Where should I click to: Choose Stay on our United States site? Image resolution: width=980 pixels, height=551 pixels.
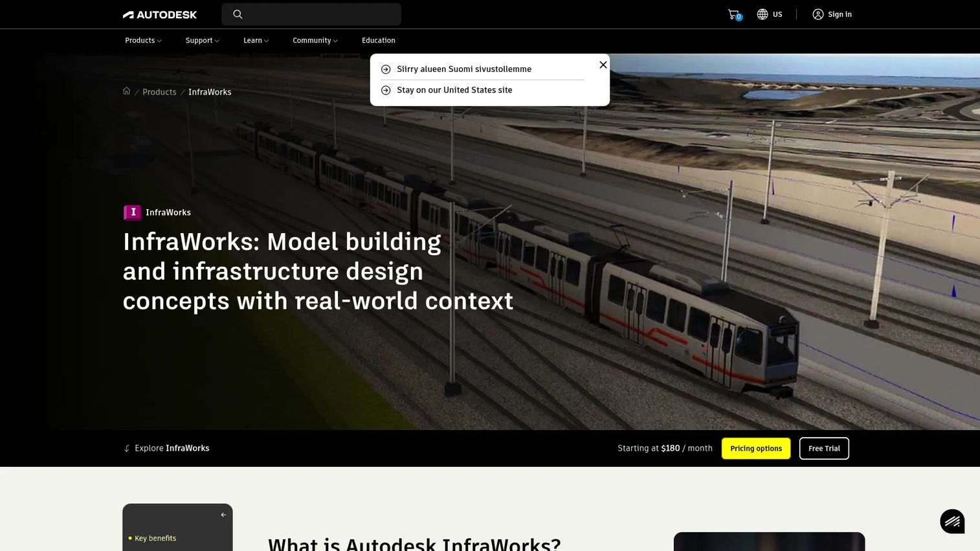(454, 90)
